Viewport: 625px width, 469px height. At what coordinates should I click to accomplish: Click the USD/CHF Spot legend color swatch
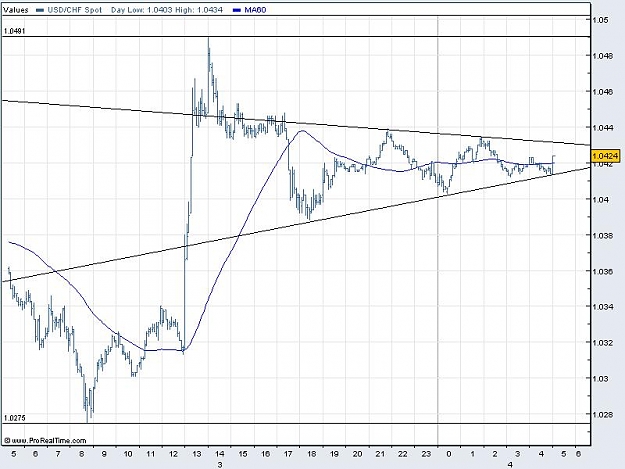40,10
